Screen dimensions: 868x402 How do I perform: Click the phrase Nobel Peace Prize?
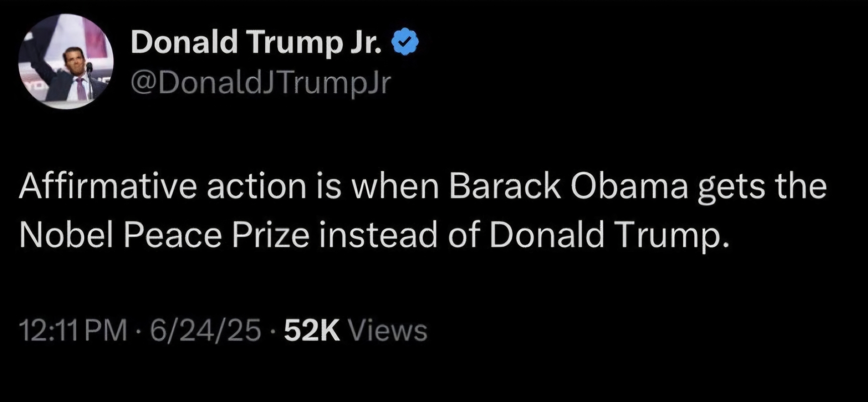click(164, 235)
